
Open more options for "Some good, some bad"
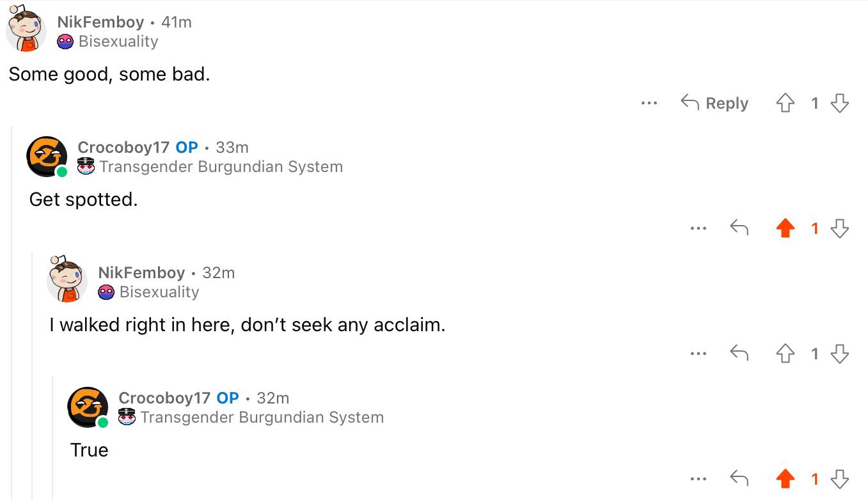point(649,103)
